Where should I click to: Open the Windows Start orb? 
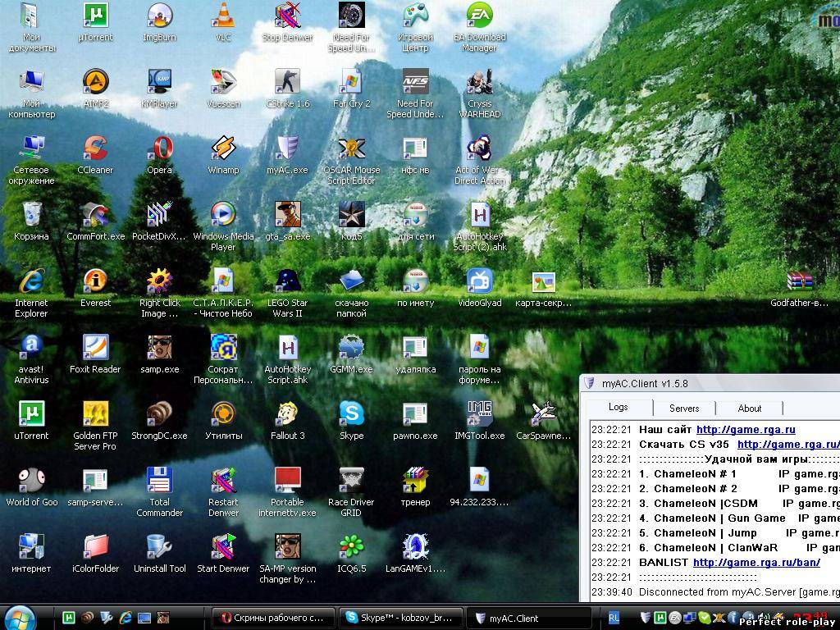tap(21, 619)
